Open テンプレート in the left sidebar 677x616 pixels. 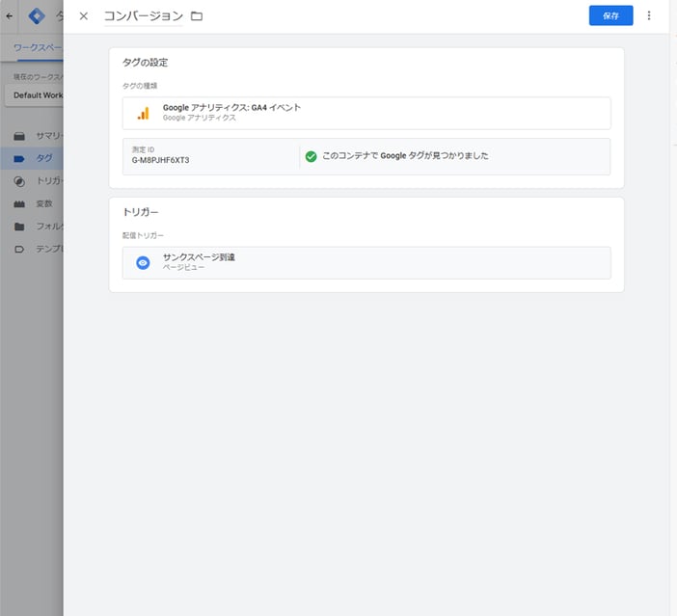32,249
